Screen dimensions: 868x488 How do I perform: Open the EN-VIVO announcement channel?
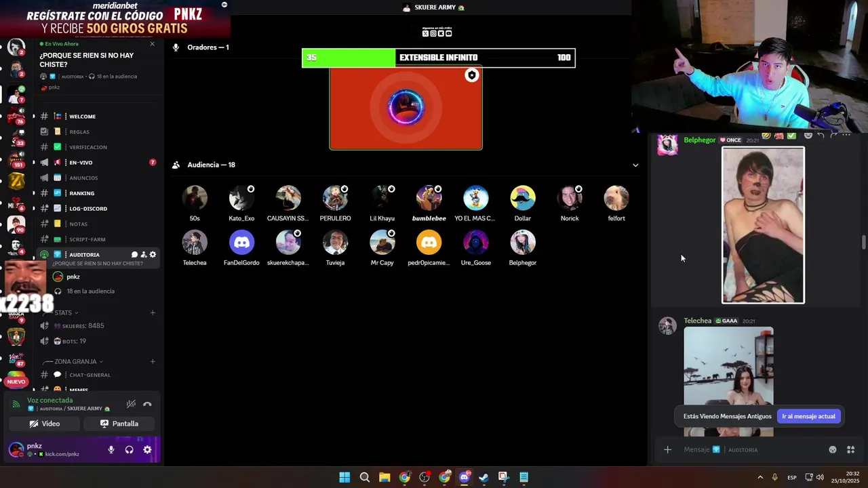point(97,163)
